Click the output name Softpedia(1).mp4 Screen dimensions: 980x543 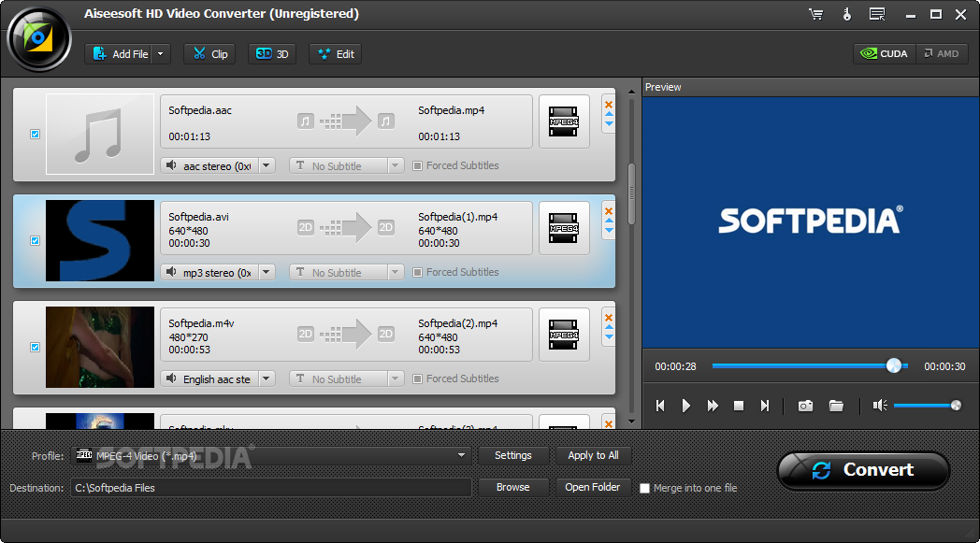coord(458,217)
